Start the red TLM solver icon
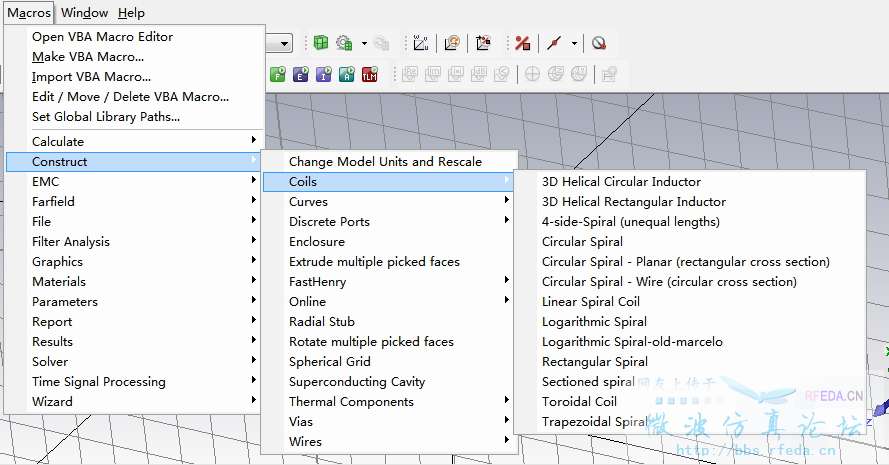 point(370,74)
